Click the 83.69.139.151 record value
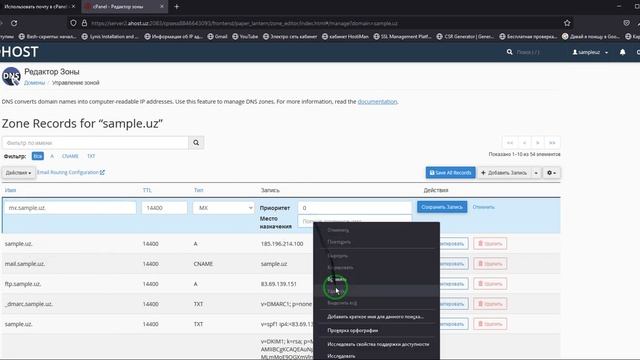The image size is (640, 360). click(x=278, y=284)
